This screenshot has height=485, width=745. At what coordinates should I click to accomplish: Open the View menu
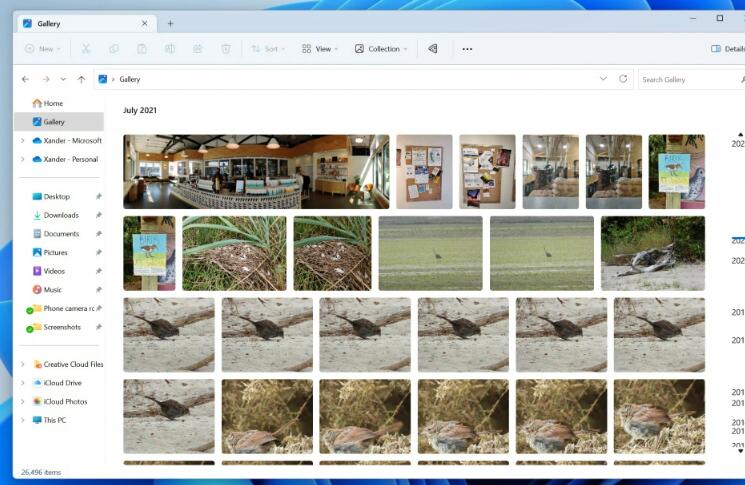pyautogui.click(x=320, y=49)
